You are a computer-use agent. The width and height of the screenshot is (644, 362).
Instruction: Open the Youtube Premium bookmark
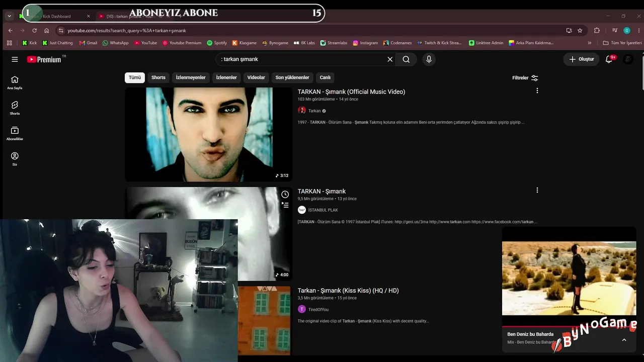[x=182, y=43]
